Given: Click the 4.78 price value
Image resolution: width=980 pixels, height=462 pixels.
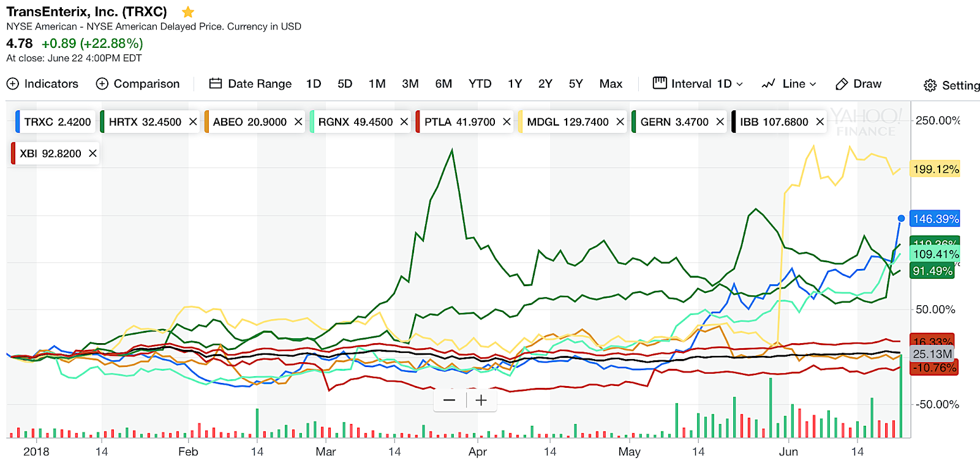Looking at the screenshot, I should [x=19, y=44].
